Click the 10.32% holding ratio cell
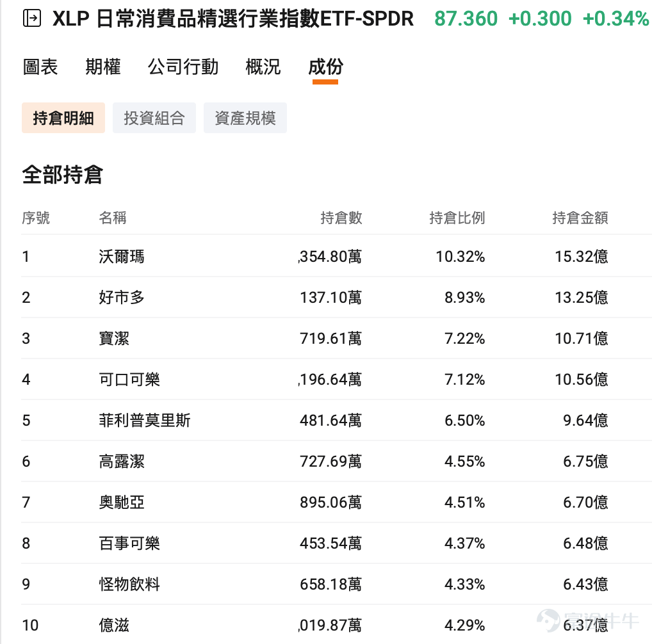The image size is (652, 644). point(460,256)
